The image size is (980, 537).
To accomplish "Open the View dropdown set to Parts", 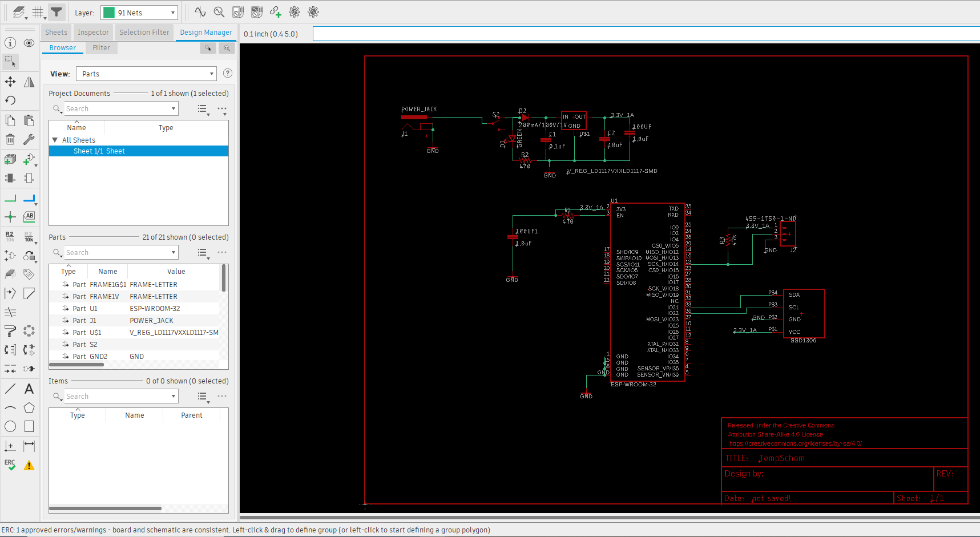I will tap(146, 74).
